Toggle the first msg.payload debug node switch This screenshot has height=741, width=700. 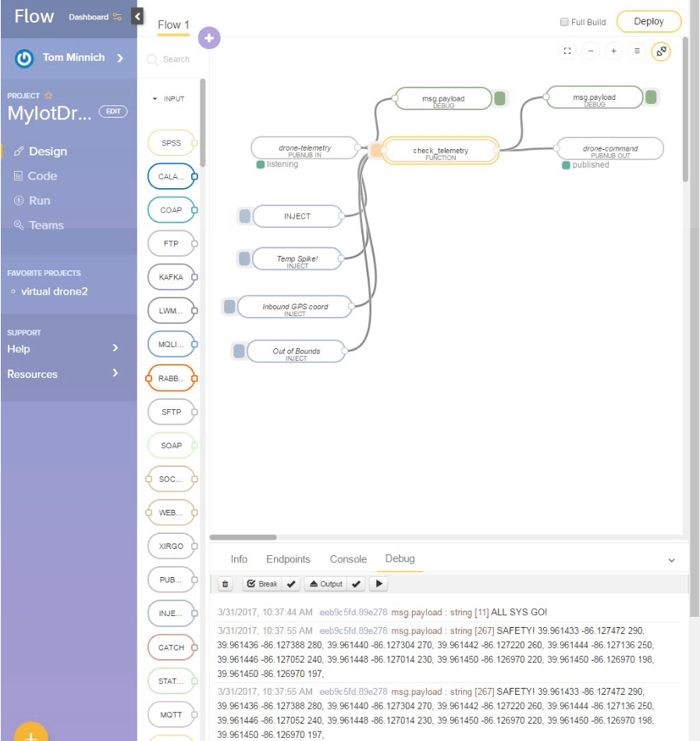499,98
